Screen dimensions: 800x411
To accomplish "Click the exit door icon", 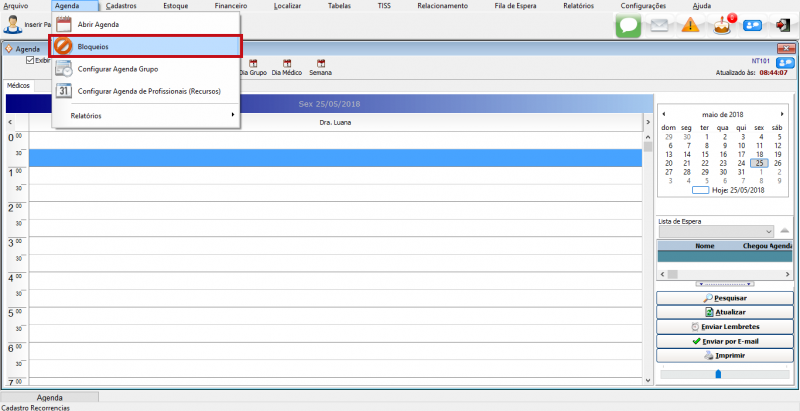I will tap(783, 25).
